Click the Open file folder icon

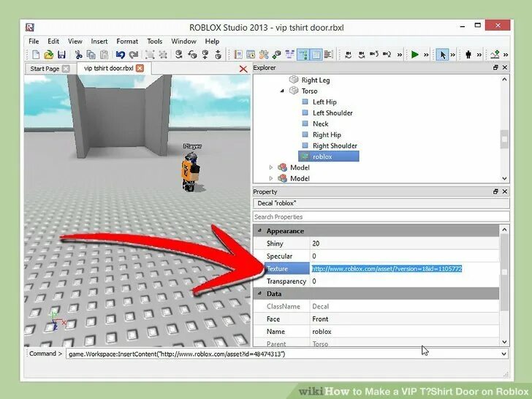tap(48, 54)
